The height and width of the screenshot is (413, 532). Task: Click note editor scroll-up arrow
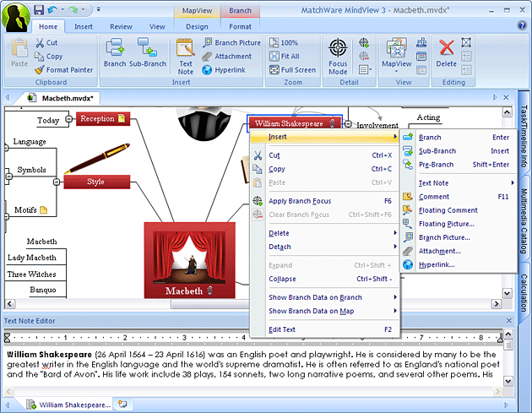[x=508, y=334]
